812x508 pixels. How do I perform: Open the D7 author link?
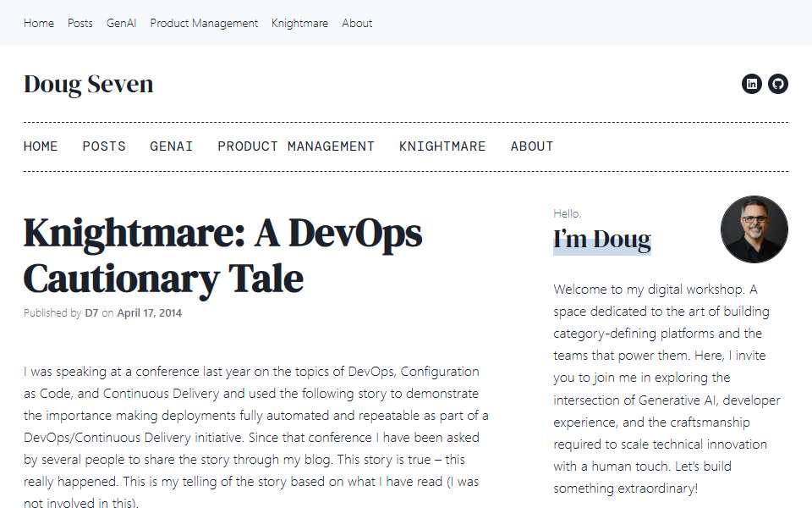[x=91, y=313]
